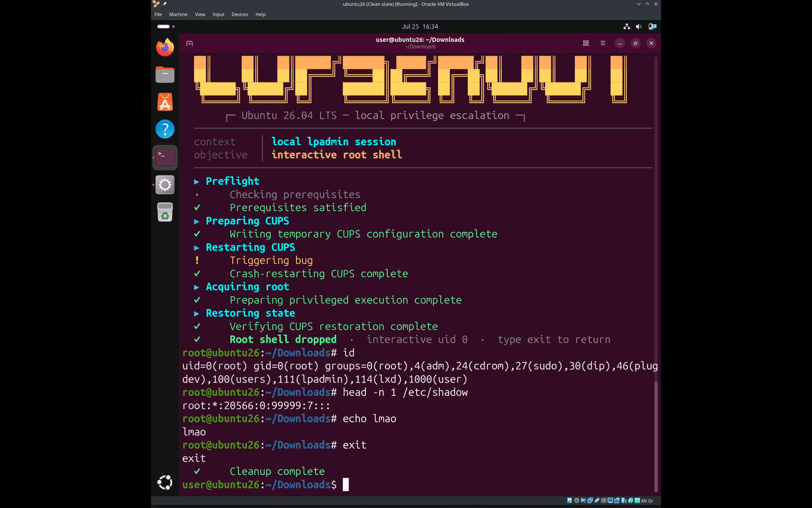Click the pin icon in VirtualBox title bar
The image size is (812, 508).
coord(164,4)
